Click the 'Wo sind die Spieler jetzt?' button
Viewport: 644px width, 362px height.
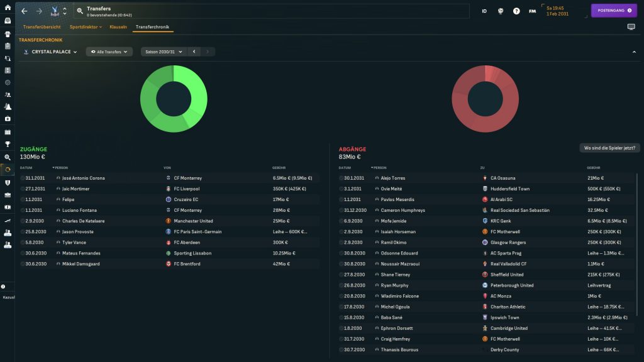[610, 148]
